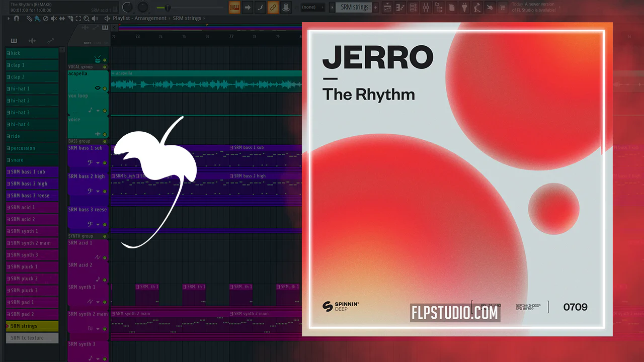Show audio clips picker with waveform icon

coord(32,41)
